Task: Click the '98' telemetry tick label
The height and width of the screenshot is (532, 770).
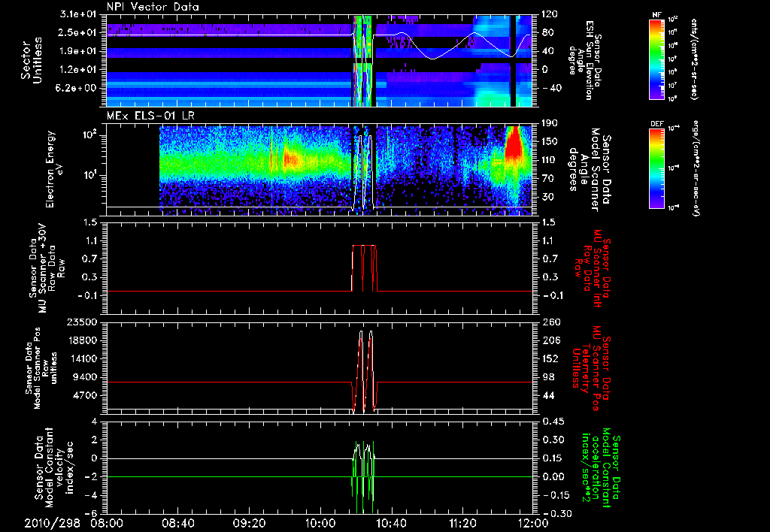Action: [x=547, y=377]
